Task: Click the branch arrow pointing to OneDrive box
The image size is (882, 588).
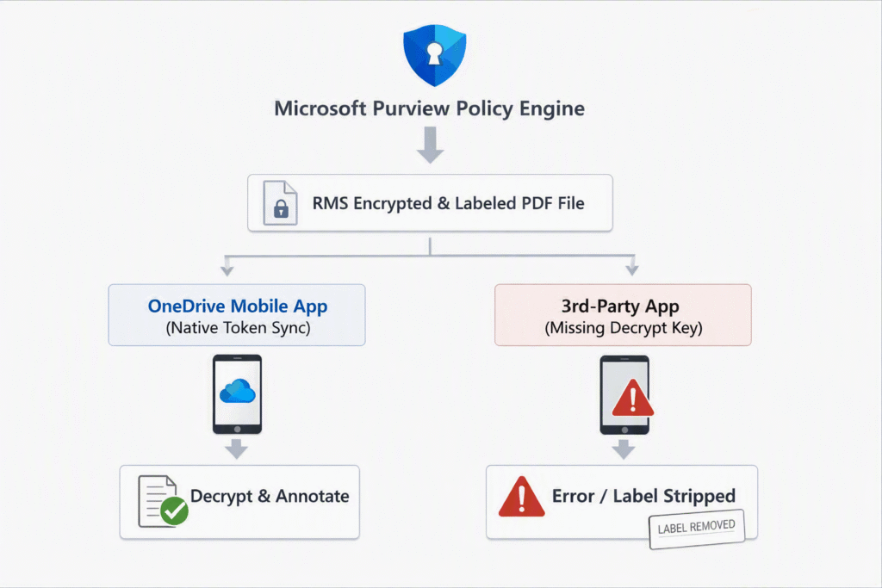Action: (x=227, y=266)
